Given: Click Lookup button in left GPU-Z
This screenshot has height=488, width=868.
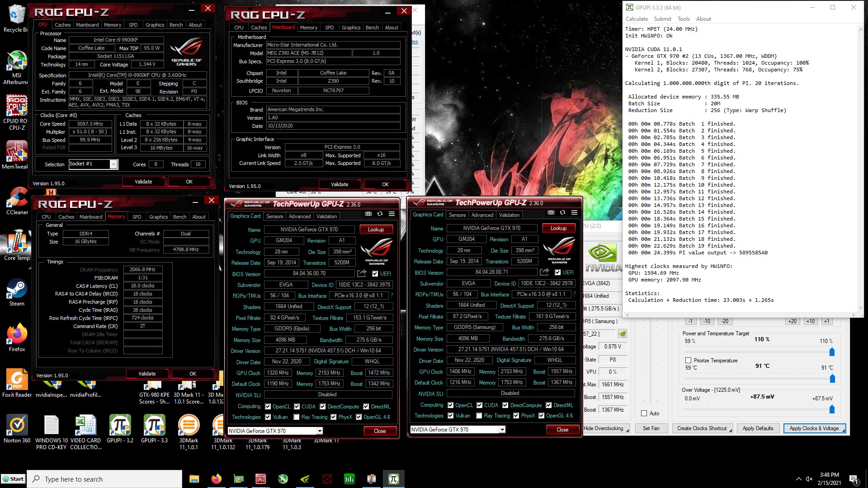Looking at the screenshot, I should point(376,230).
